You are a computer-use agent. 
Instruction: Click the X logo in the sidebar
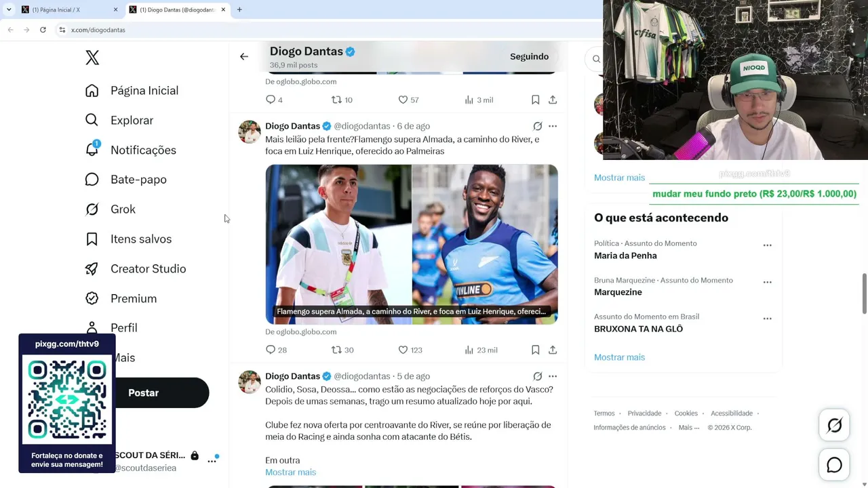point(92,58)
